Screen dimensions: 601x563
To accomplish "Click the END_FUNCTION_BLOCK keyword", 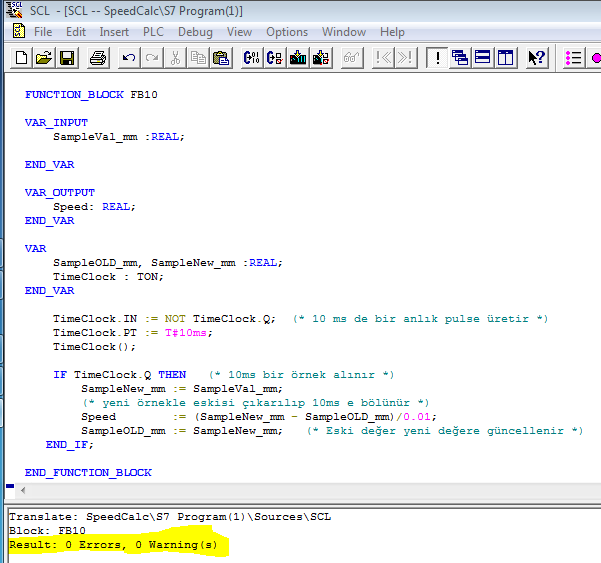I will point(88,473).
